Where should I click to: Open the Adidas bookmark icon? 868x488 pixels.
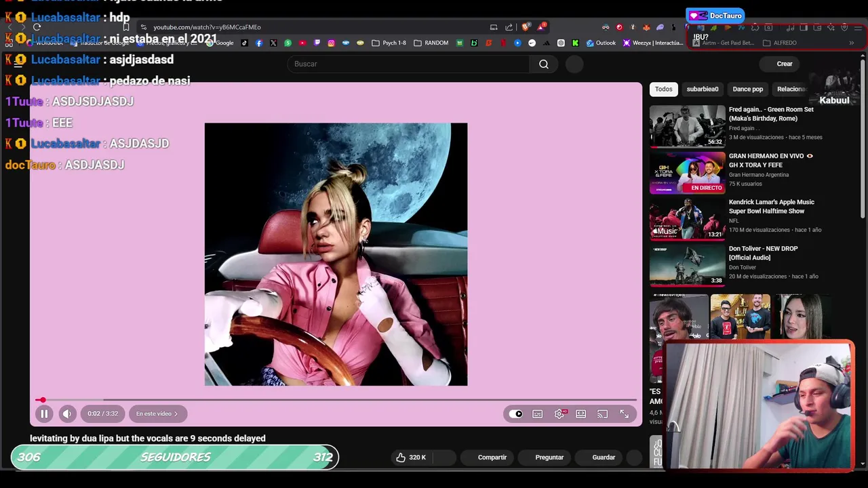tap(547, 43)
